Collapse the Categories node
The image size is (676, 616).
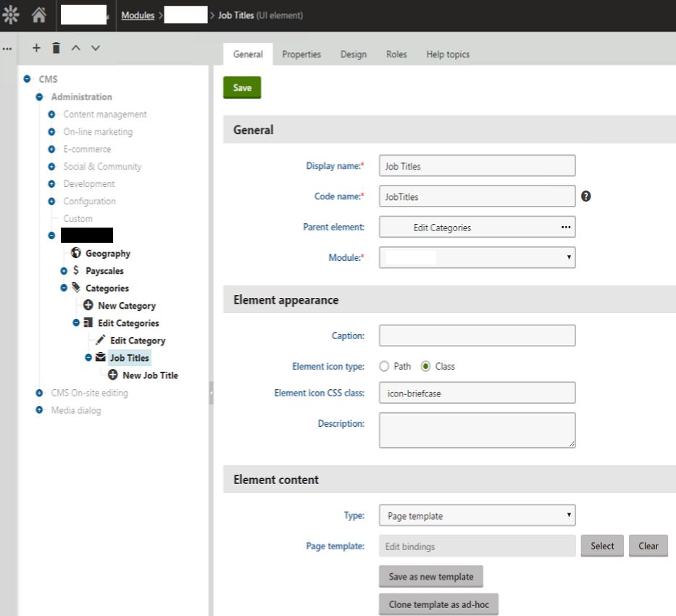point(64,288)
